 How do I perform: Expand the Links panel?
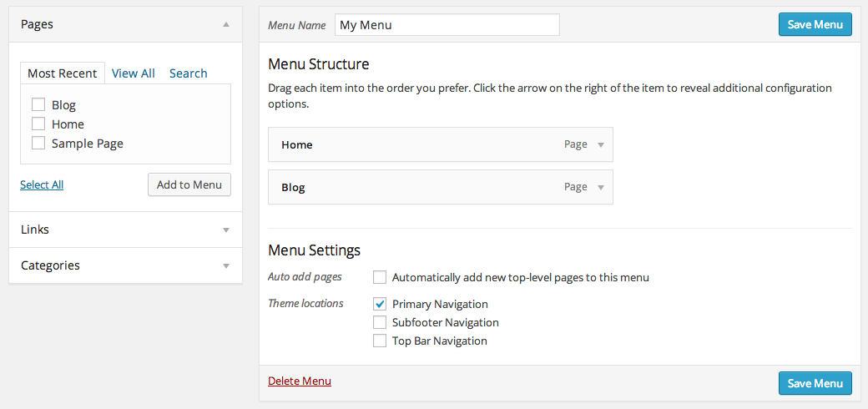coord(226,230)
